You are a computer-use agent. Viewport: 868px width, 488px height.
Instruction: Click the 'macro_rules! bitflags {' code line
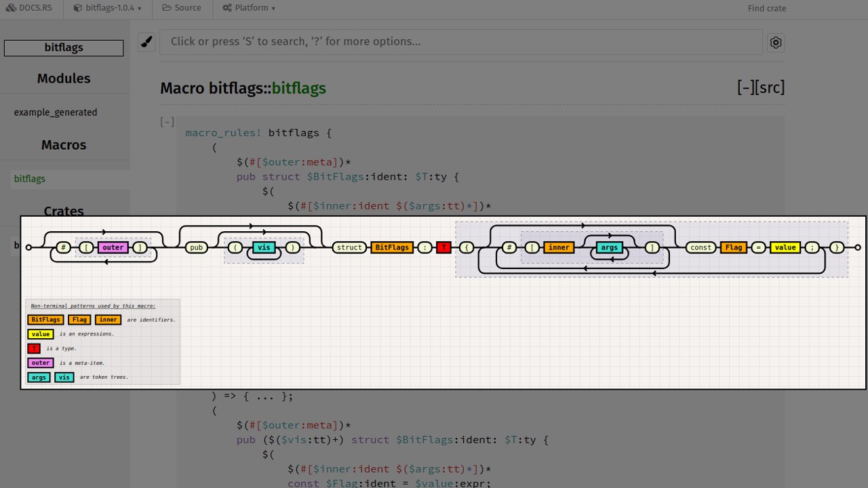(258, 133)
